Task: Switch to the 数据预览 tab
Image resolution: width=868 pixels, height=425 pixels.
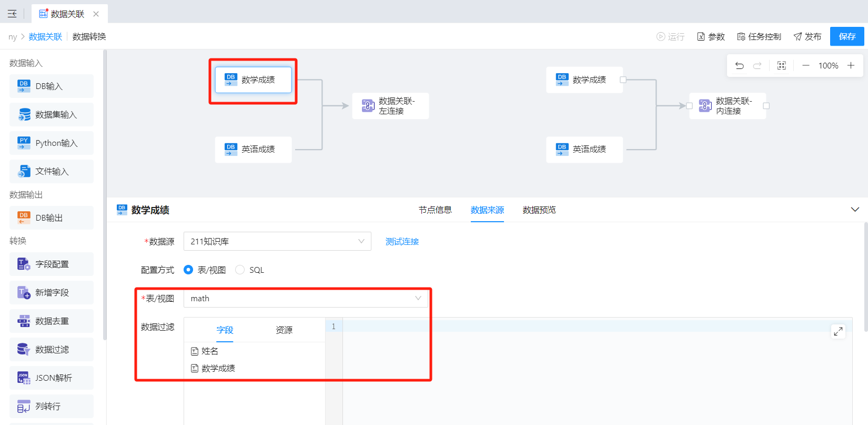Action: click(x=539, y=210)
